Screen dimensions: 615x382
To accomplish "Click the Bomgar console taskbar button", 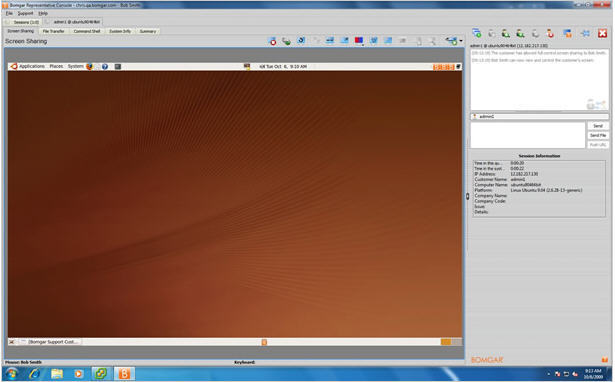I will pos(124,373).
